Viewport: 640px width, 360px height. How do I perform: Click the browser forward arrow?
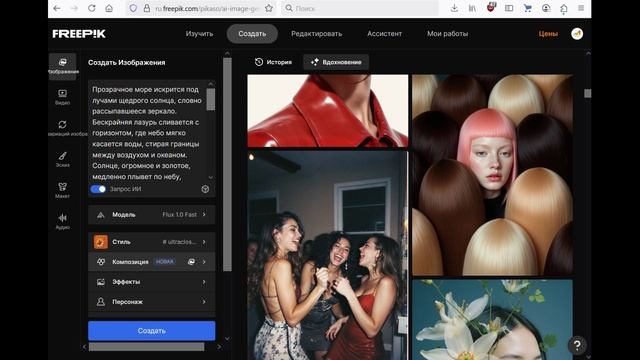[x=74, y=8]
